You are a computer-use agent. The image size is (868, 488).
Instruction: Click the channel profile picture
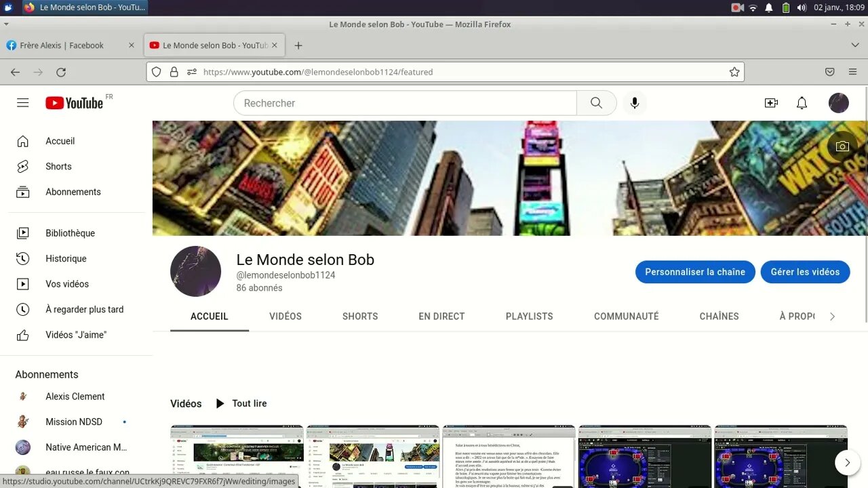click(195, 271)
